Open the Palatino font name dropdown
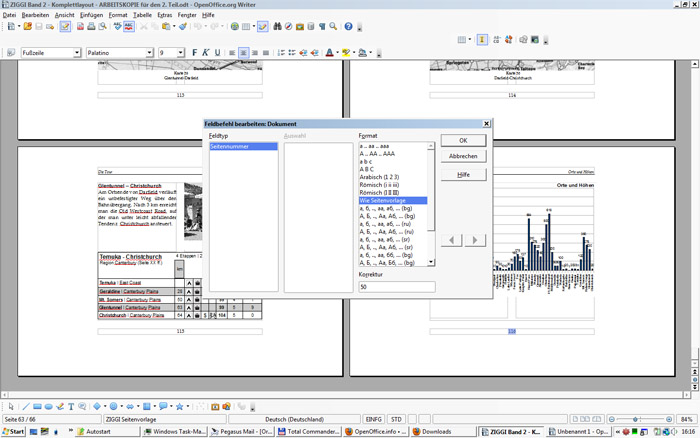 point(151,52)
